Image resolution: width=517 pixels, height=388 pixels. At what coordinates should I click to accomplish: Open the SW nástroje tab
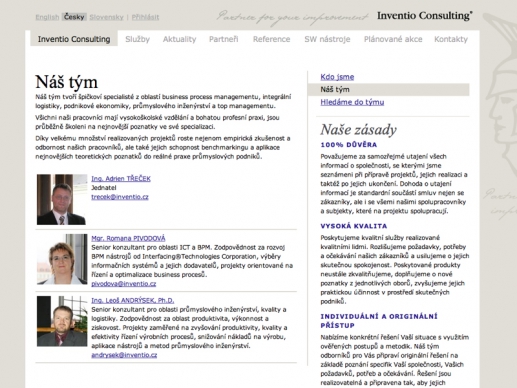coord(327,39)
